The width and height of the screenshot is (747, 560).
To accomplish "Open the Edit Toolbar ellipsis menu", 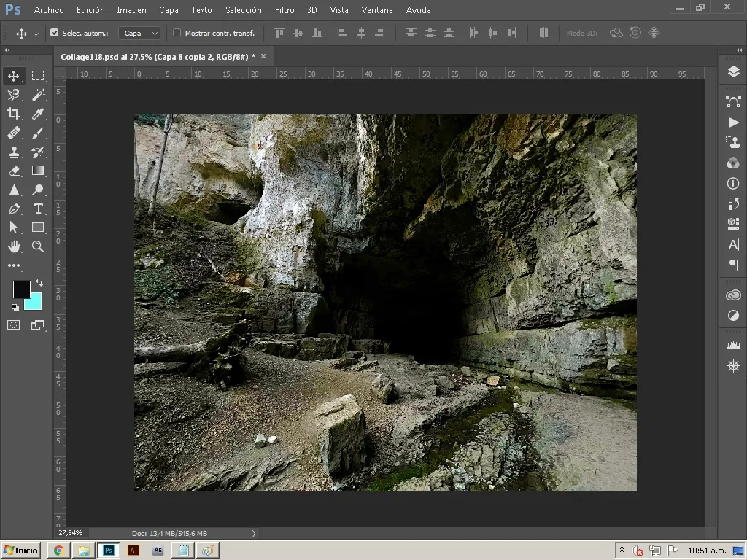I will pos(13,265).
